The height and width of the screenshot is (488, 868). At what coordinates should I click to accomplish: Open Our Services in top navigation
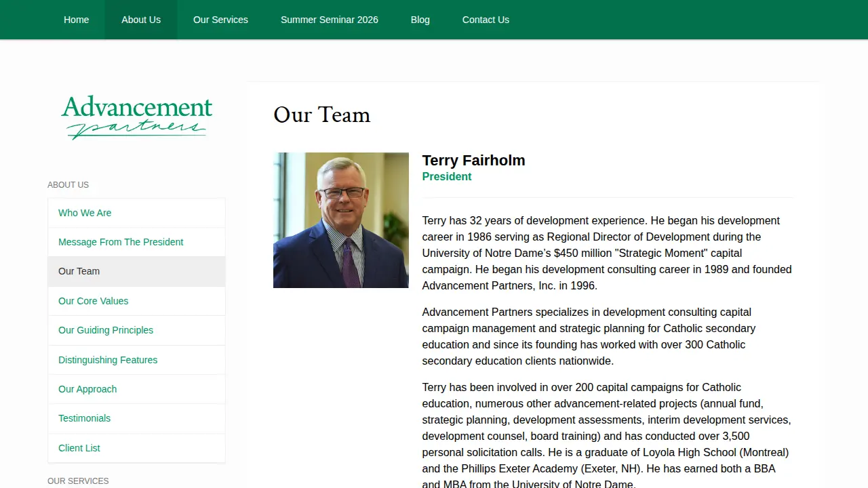[220, 20]
